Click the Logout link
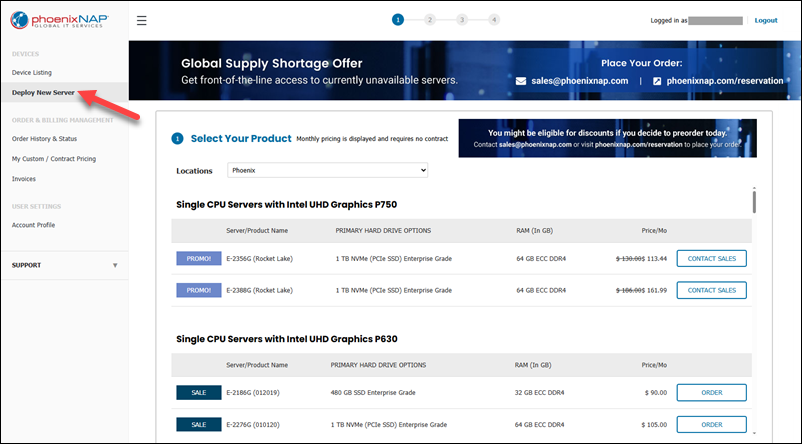 point(766,20)
